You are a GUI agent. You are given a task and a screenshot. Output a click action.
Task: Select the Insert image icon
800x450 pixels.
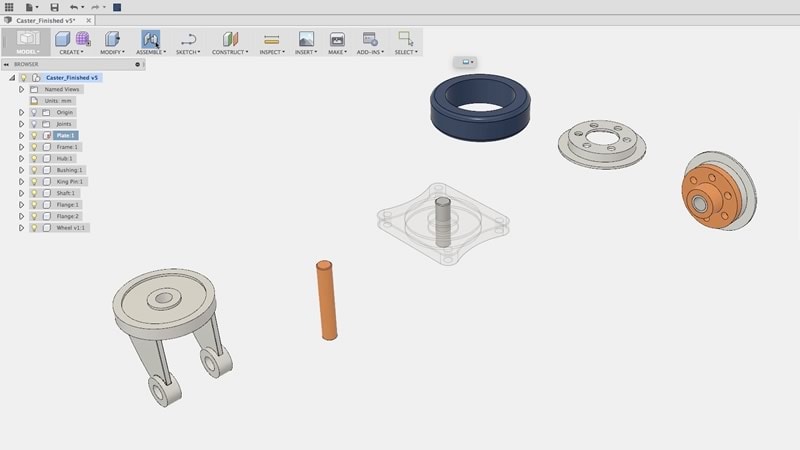[x=306, y=39]
